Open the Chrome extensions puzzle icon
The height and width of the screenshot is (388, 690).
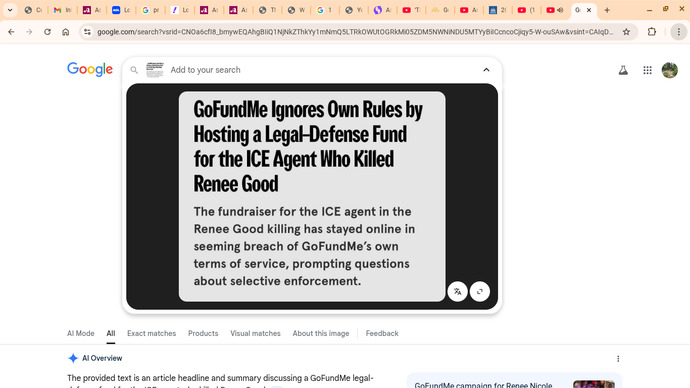[x=652, y=32]
